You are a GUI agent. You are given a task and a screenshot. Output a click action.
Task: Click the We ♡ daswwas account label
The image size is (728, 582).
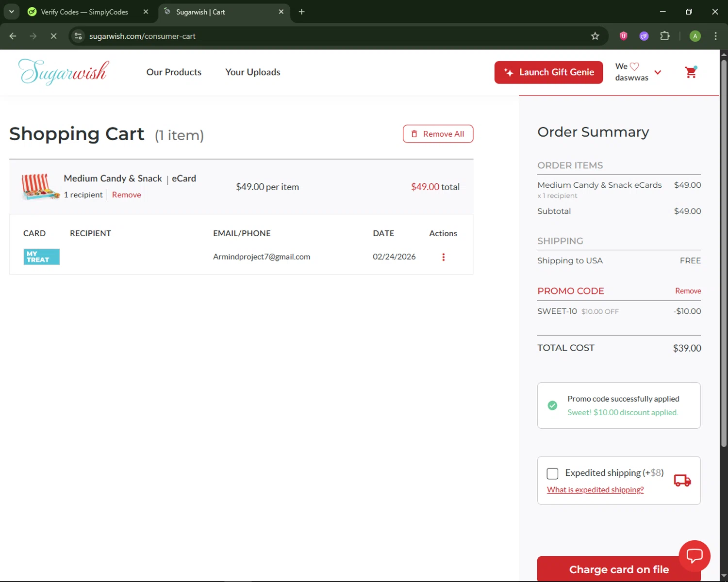(631, 72)
